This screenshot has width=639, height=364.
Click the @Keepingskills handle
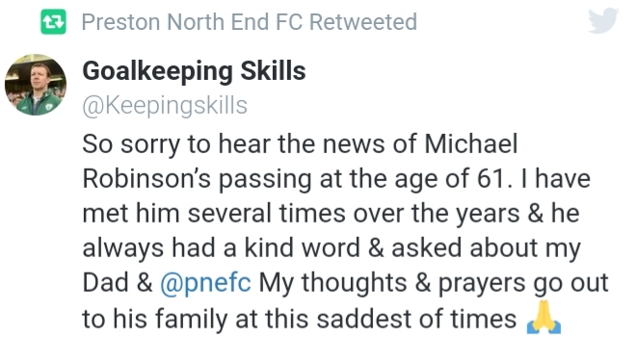point(165,106)
